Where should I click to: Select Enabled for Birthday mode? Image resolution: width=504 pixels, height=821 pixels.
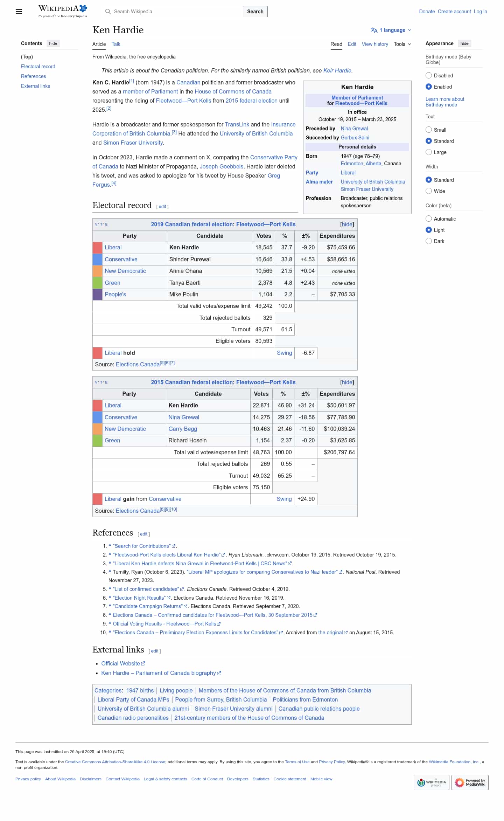click(x=429, y=87)
